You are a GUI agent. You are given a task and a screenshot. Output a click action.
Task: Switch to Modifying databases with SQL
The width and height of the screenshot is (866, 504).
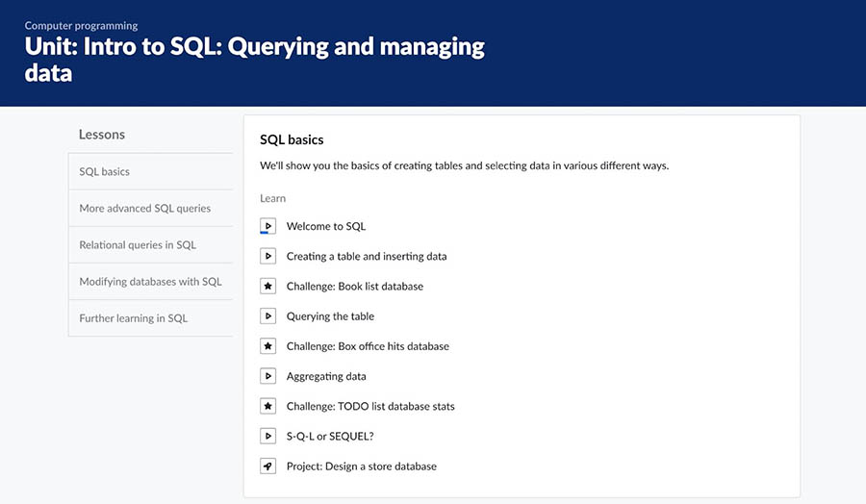tap(150, 282)
